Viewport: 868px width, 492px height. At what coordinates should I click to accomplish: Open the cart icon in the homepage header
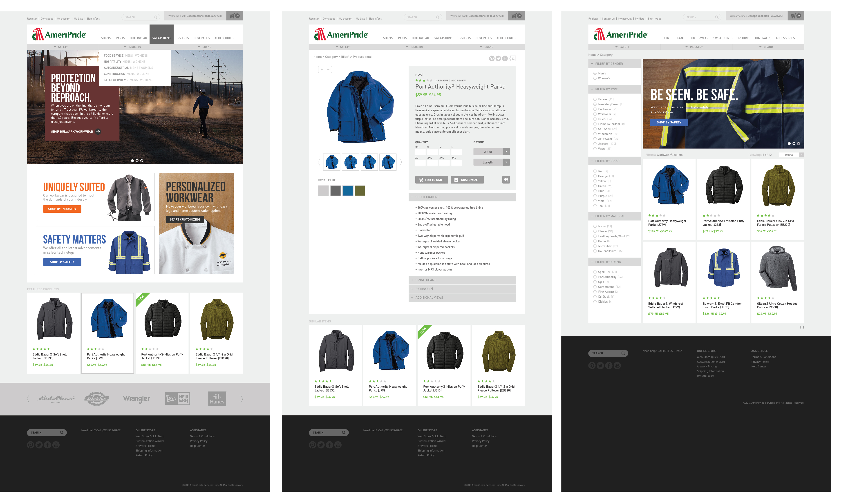pos(234,16)
